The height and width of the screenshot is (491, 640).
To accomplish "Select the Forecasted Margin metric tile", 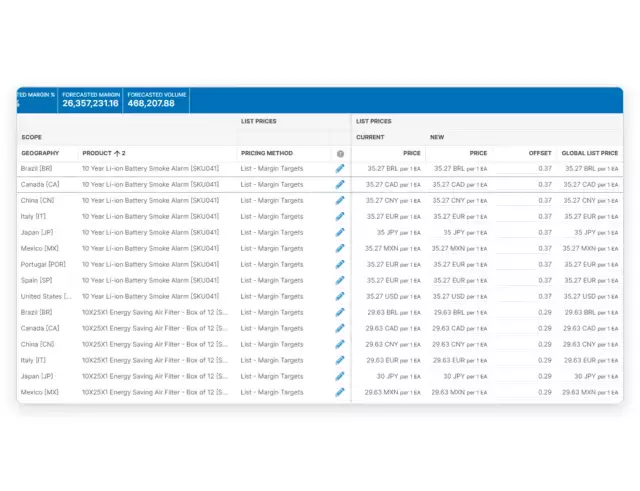I will click(x=90, y=99).
